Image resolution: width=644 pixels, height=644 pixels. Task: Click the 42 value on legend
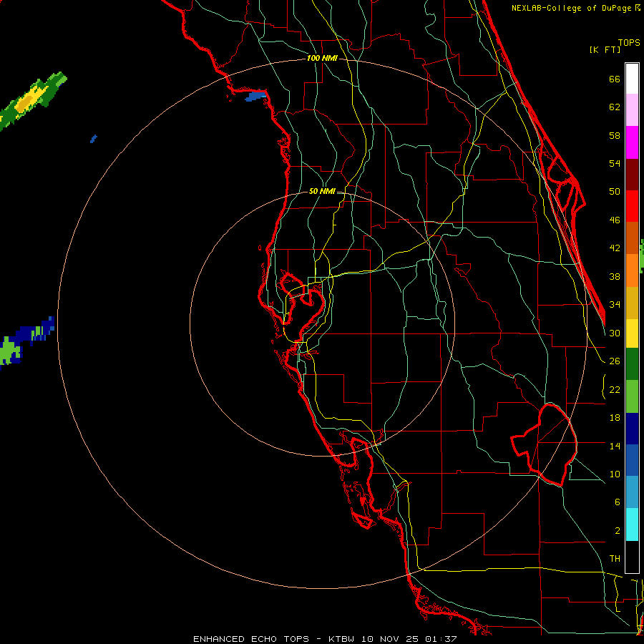click(x=615, y=248)
